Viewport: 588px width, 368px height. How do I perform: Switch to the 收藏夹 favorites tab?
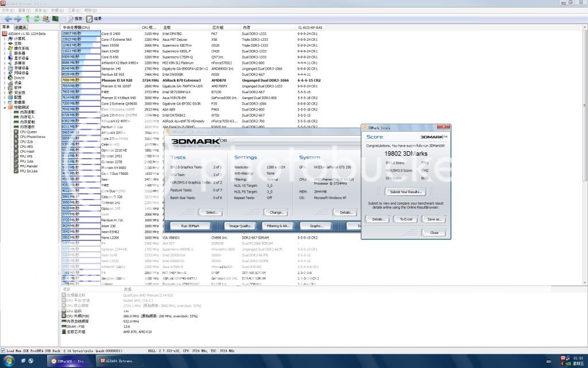pyautogui.click(x=21, y=27)
